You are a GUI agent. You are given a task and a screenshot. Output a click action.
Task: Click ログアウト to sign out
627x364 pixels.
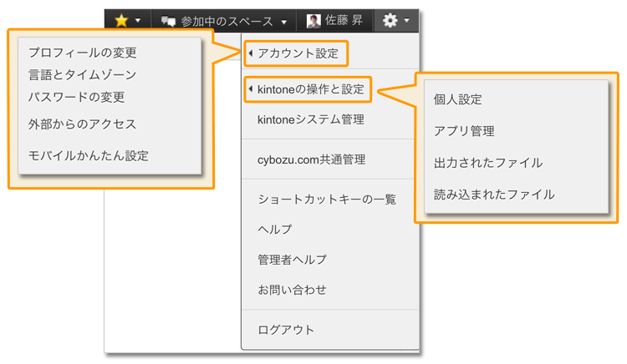tap(286, 330)
